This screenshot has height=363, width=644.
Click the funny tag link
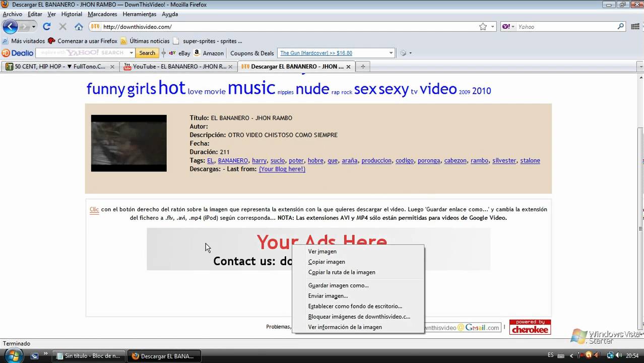click(x=105, y=89)
